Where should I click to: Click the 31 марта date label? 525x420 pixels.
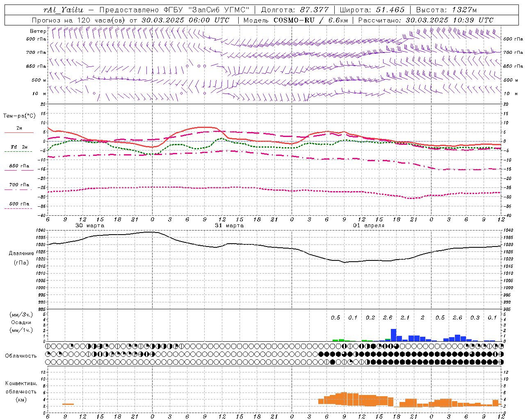[x=229, y=226]
